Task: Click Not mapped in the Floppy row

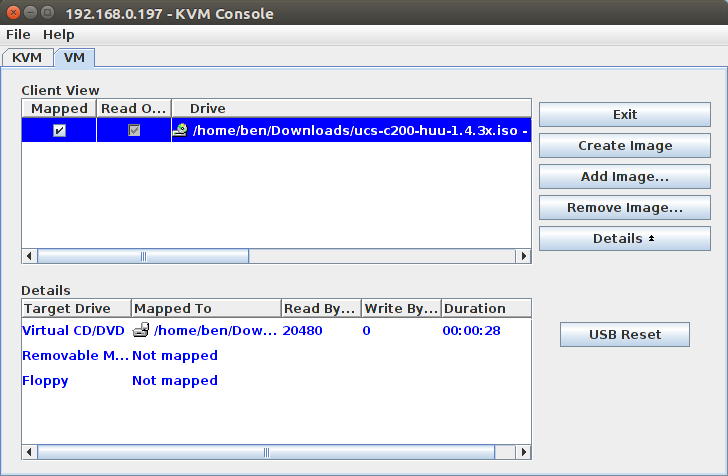Action: (x=175, y=381)
